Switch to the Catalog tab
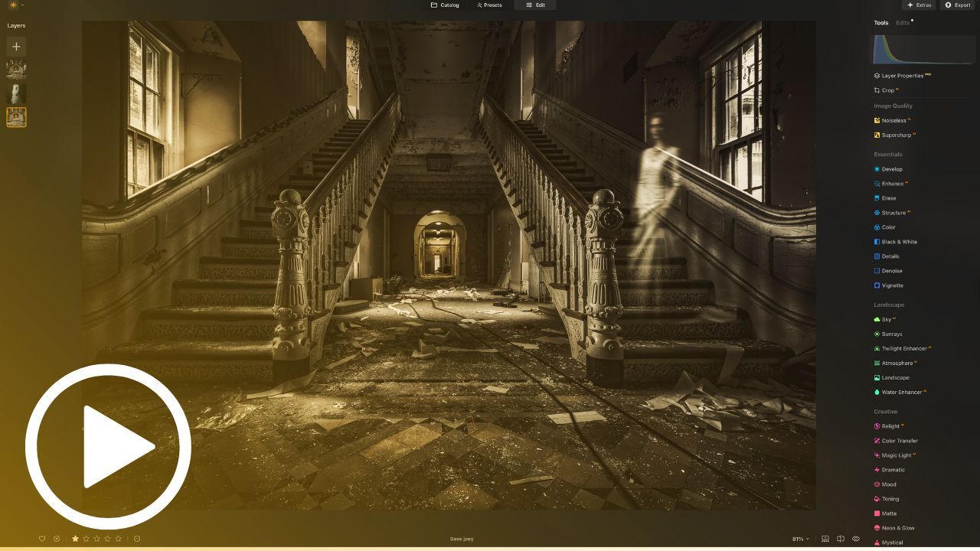This screenshot has height=551, width=980. click(446, 5)
